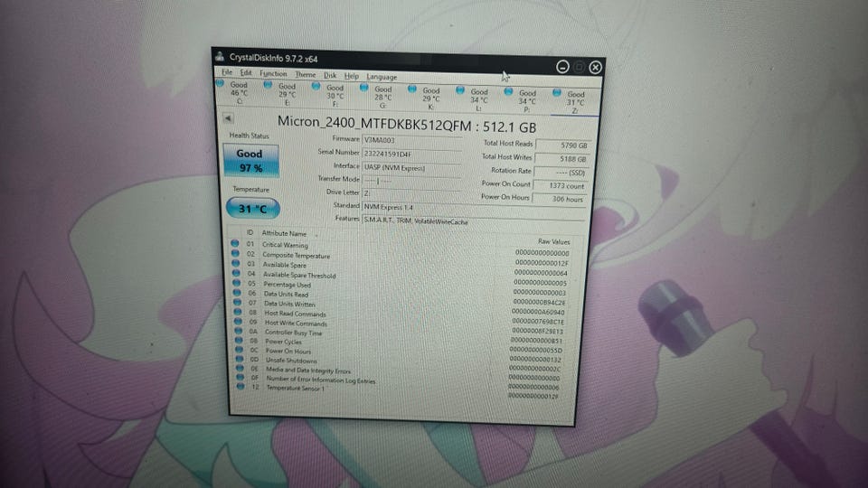The width and height of the screenshot is (868, 488).
Task: Click status dot for Temperature Sensor 1
Action: (x=241, y=386)
